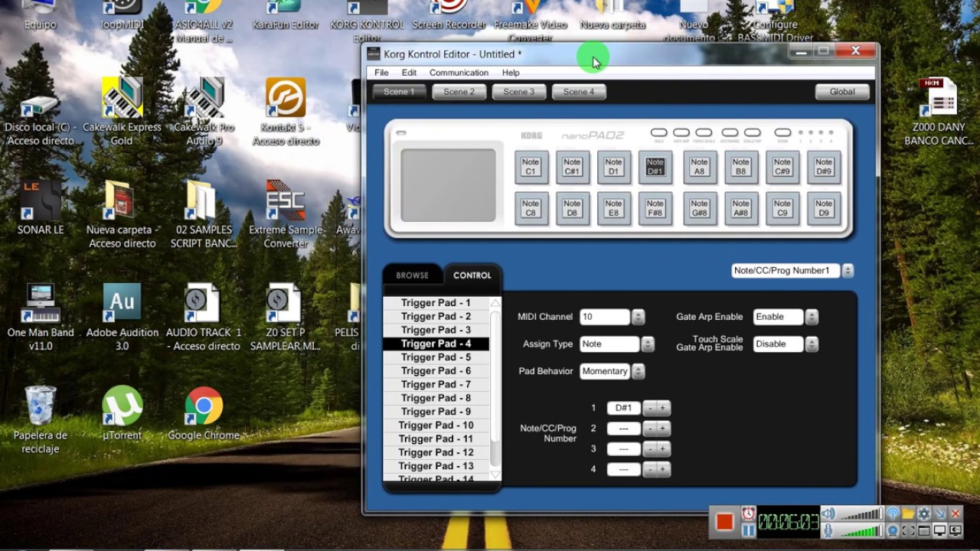Select the recorder region capture icon

[909, 530]
